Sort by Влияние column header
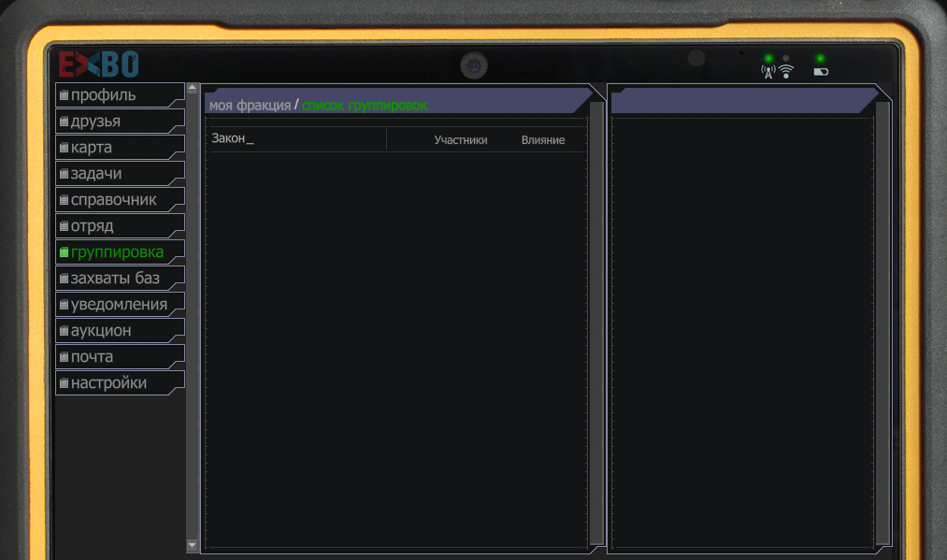The width and height of the screenshot is (947, 560). pos(543,140)
